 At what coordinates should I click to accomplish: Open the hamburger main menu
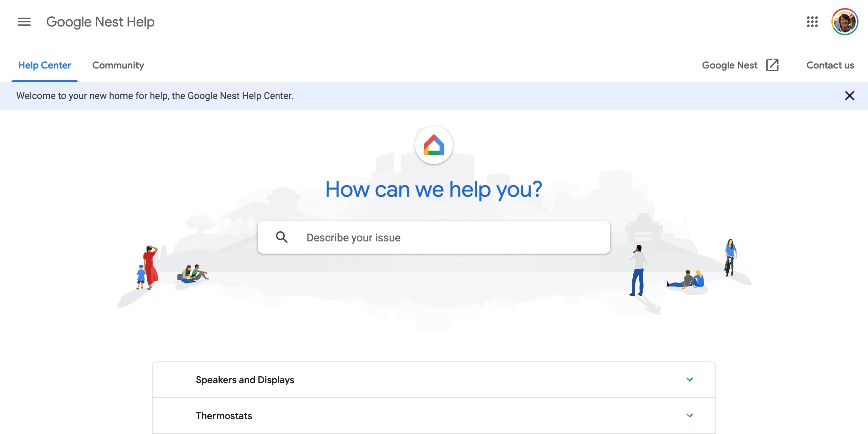point(24,22)
